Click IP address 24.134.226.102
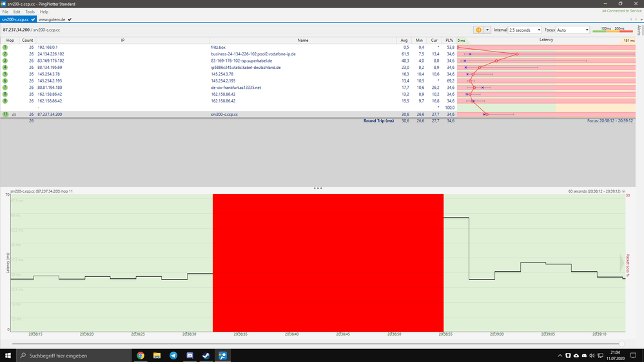This screenshot has width=644, height=362. click(50, 53)
